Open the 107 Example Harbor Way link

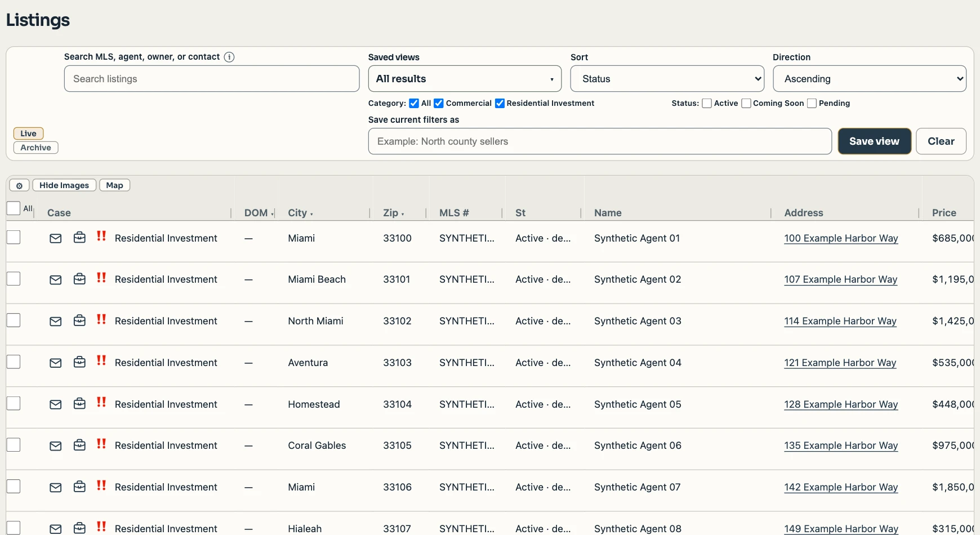[x=840, y=279]
